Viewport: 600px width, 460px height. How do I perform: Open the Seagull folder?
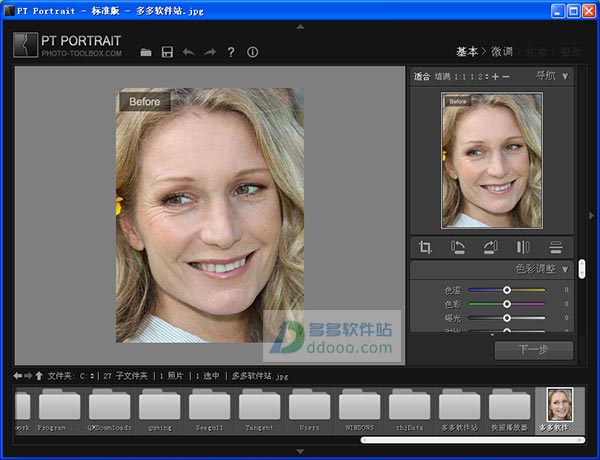pos(209,409)
